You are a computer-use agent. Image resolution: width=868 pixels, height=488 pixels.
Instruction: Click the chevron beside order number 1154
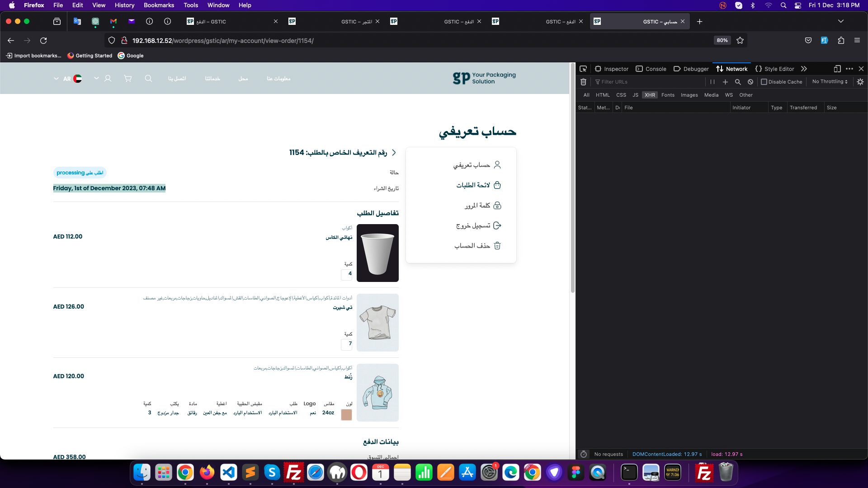394,153
